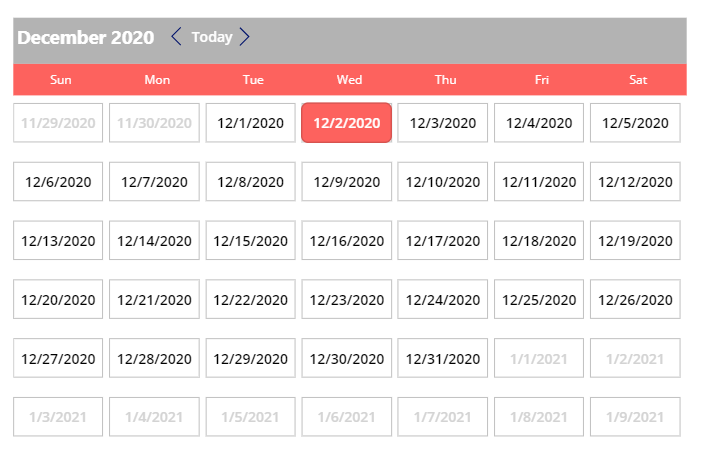This screenshot has height=460, width=701.
Task: Jump to Today in calendar header
Action: 212,37
